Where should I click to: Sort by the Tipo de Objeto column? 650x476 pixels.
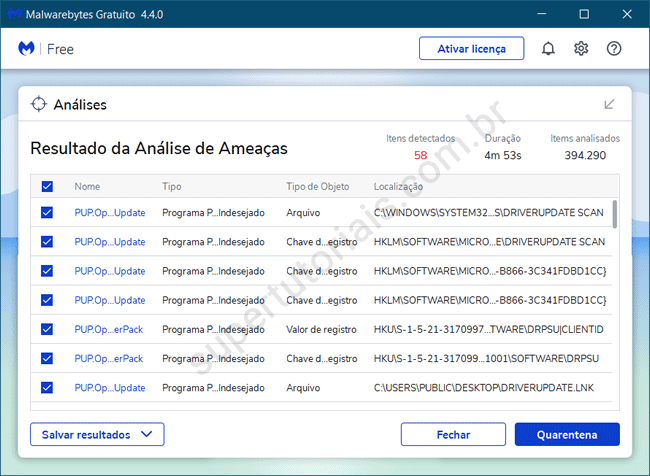[x=317, y=187]
